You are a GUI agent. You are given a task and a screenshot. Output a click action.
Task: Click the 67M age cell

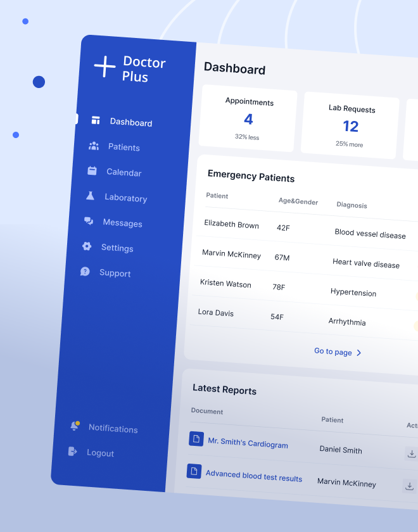(282, 257)
